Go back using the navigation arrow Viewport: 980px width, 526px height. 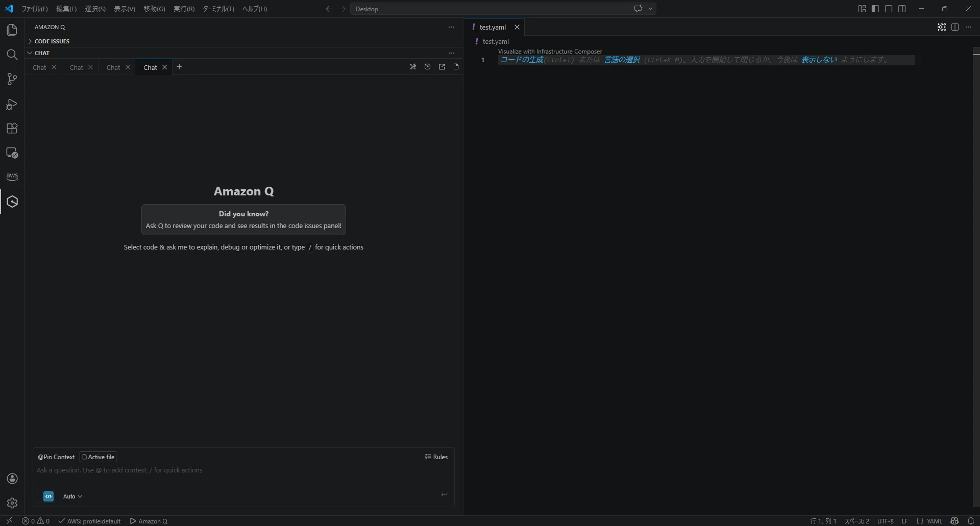[329, 9]
